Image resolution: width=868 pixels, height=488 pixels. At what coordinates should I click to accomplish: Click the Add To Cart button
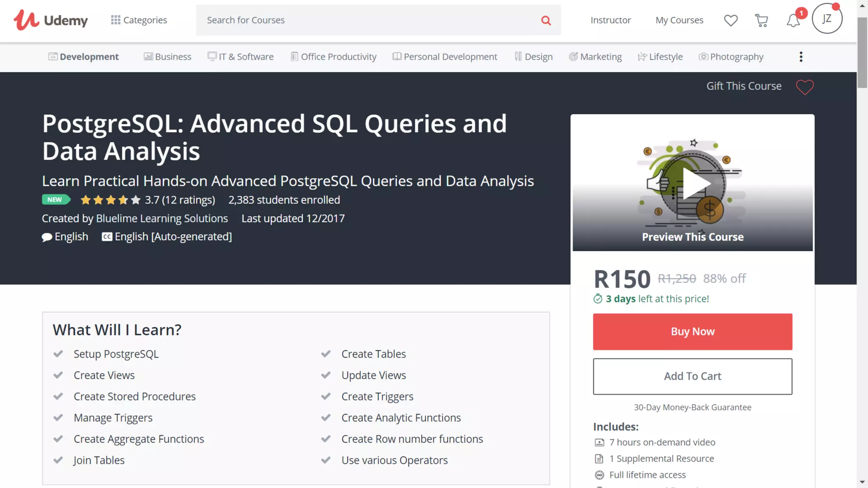point(692,376)
